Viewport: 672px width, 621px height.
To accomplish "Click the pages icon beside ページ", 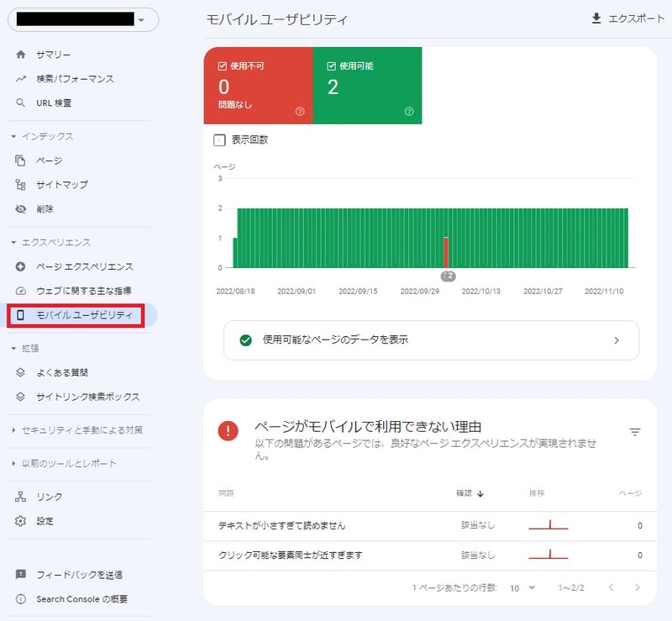I will click(x=20, y=161).
